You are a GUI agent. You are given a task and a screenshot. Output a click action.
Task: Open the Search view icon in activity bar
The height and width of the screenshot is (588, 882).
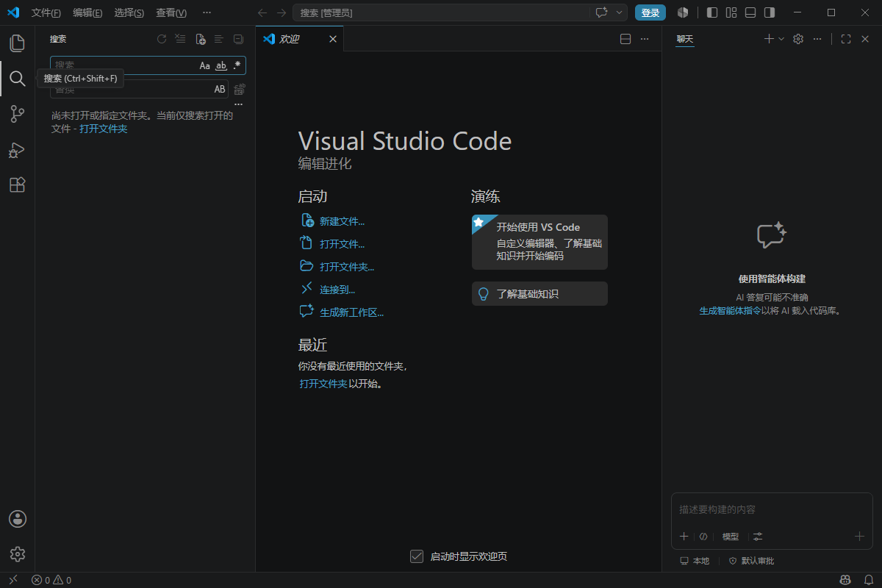pyautogui.click(x=17, y=78)
